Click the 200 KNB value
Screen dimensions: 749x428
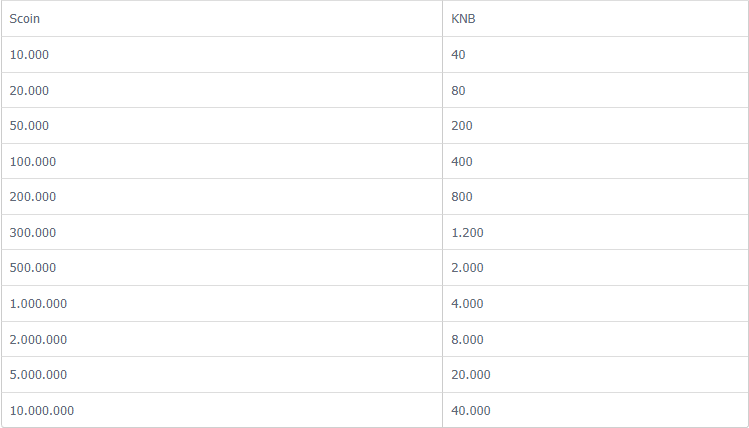tap(461, 126)
